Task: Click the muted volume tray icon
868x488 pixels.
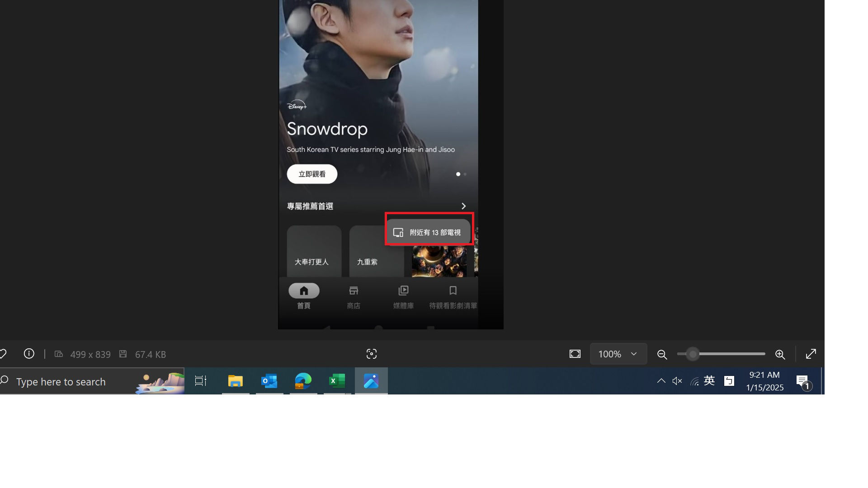Action: (677, 381)
